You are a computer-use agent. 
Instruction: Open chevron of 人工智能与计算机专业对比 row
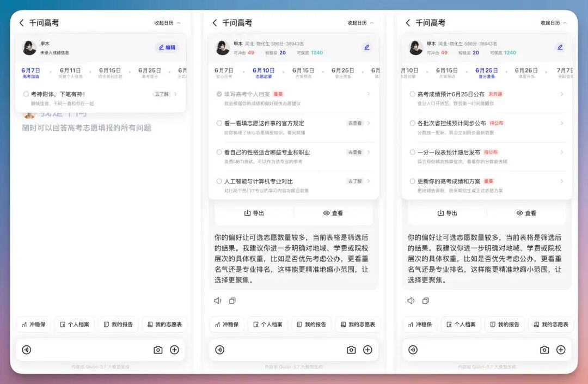coord(369,181)
